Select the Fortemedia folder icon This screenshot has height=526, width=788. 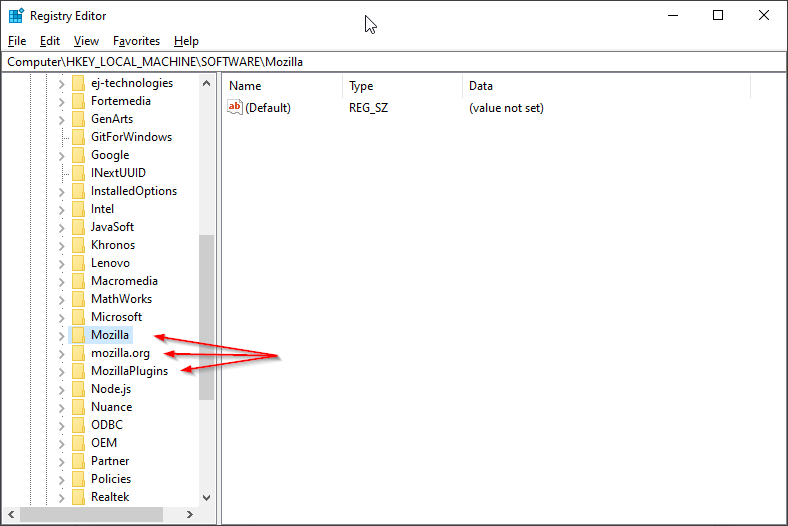click(78, 101)
